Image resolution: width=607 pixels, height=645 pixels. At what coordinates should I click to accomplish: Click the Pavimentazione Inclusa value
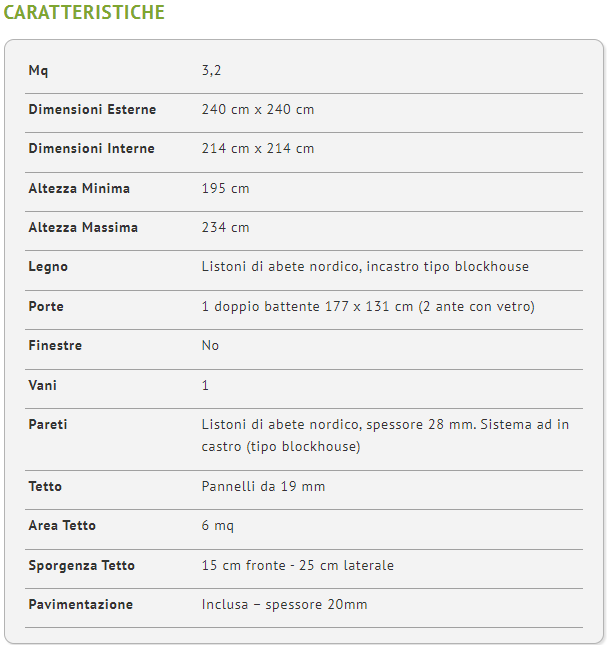[285, 605]
